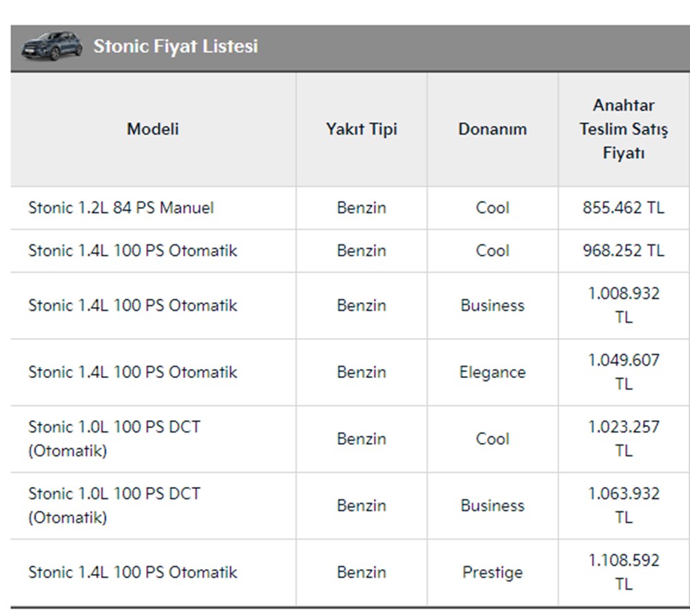Click the Cool trim for the 1.2L Manuel
The width and height of the screenshot is (690, 616).
point(492,208)
